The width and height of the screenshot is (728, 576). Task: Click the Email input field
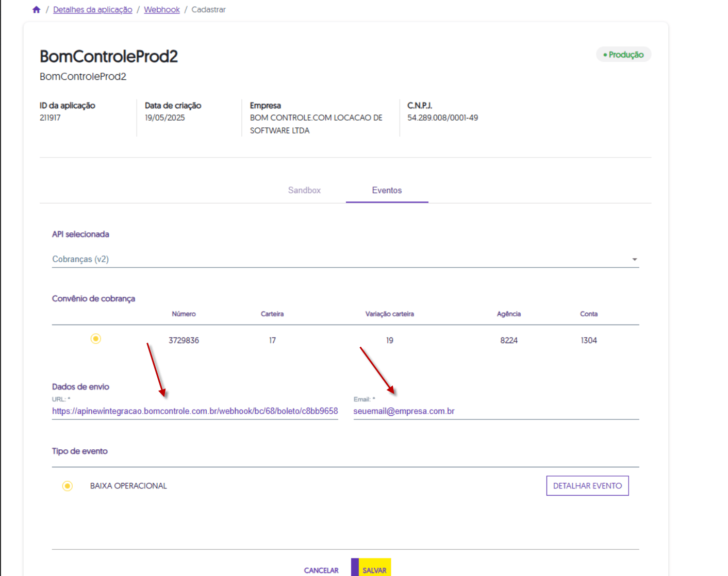click(496, 411)
